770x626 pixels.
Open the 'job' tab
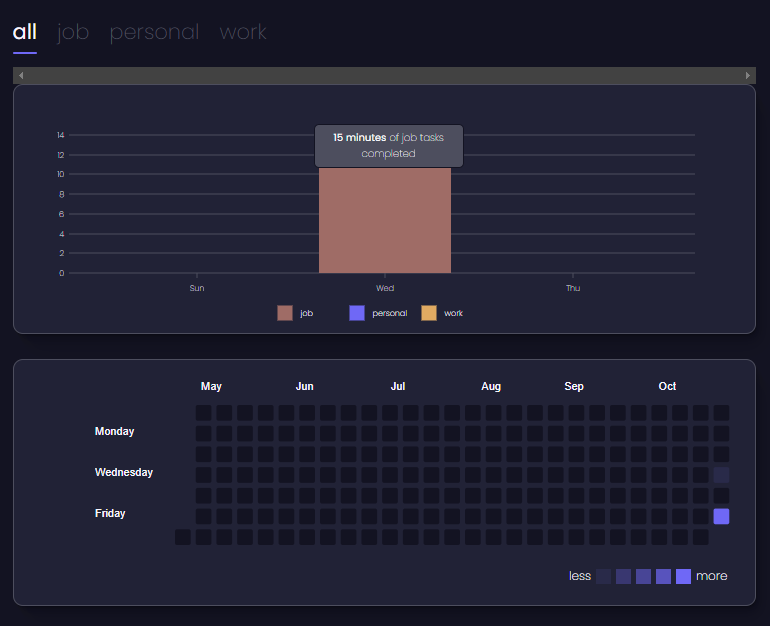pos(73,32)
